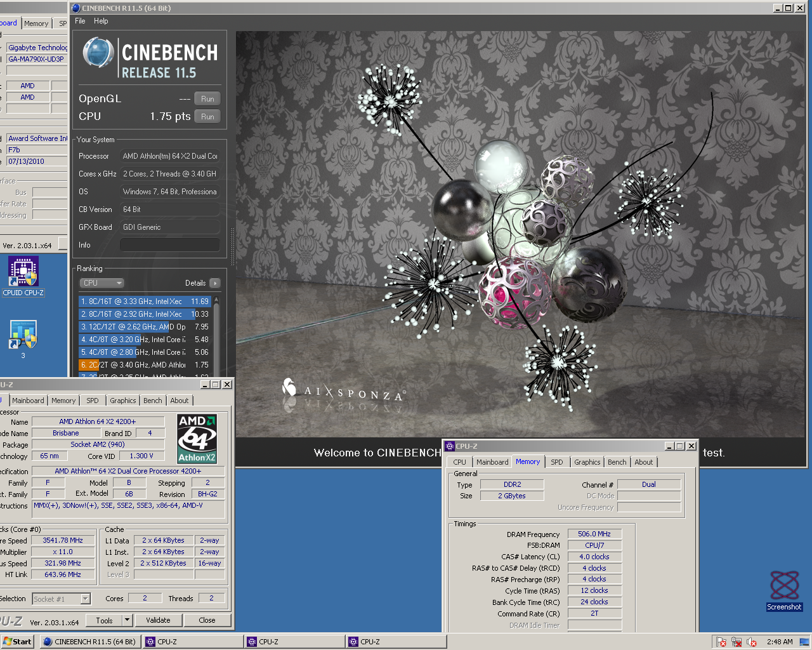This screenshot has width=812, height=650.
Task: Open Action Center flag in system tray
Action: 721,642
